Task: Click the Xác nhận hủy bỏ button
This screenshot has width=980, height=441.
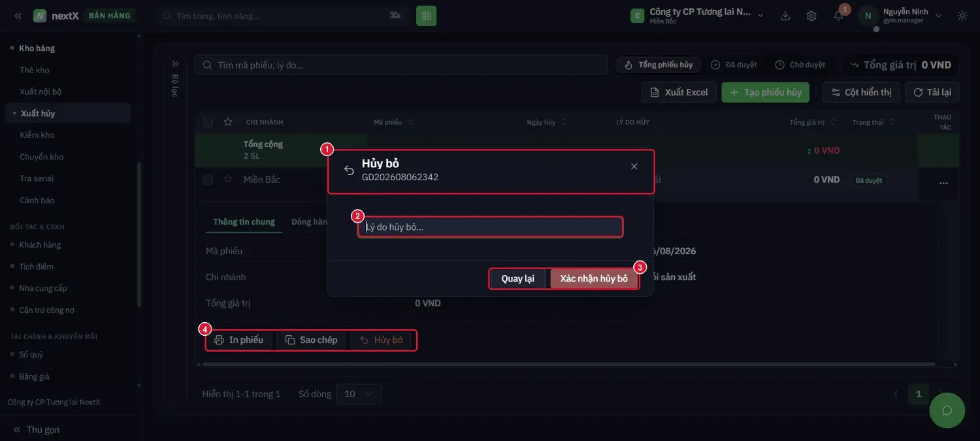Action: click(594, 279)
